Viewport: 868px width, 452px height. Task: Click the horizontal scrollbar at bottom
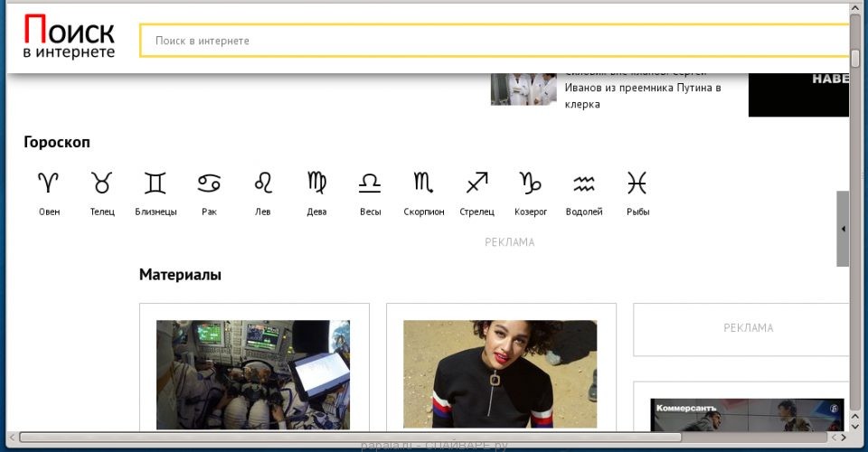[344, 438]
